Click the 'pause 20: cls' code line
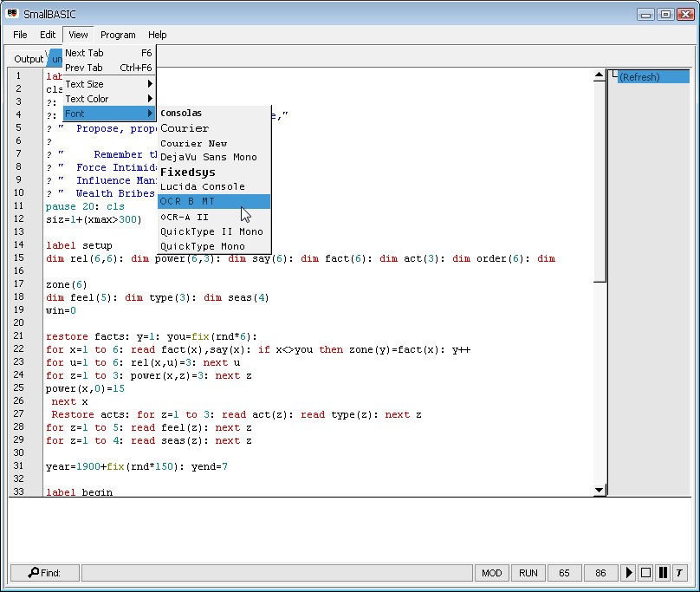The height and width of the screenshot is (592, 700). click(x=85, y=206)
